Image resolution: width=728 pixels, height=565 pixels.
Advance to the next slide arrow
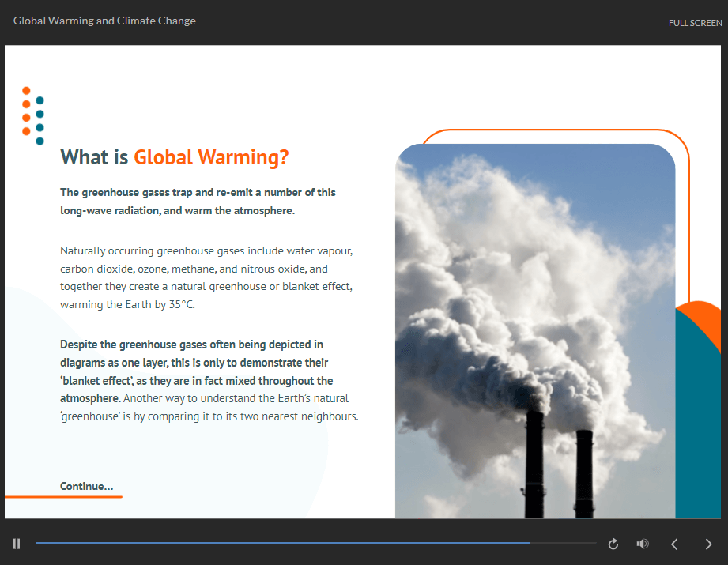point(708,544)
